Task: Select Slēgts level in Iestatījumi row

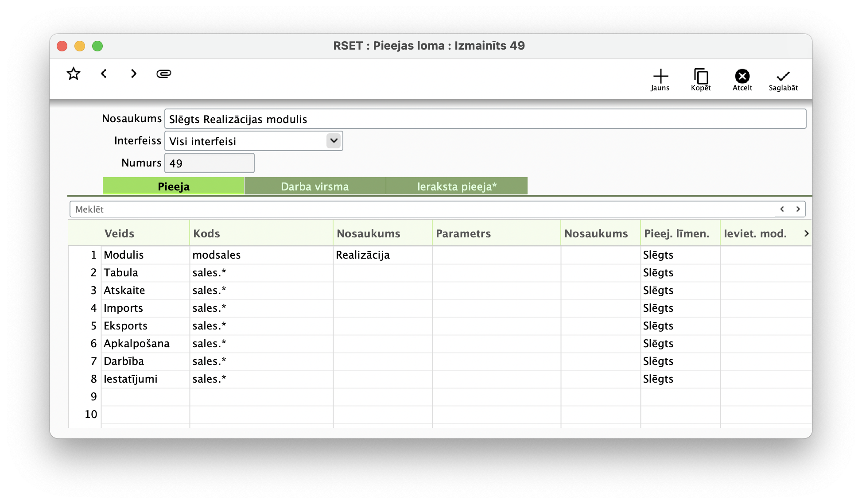Action: (x=680, y=379)
